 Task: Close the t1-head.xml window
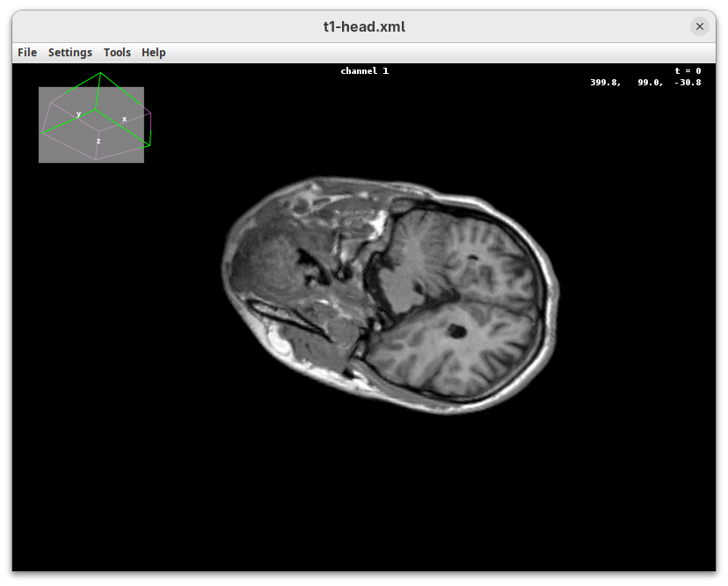(700, 26)
